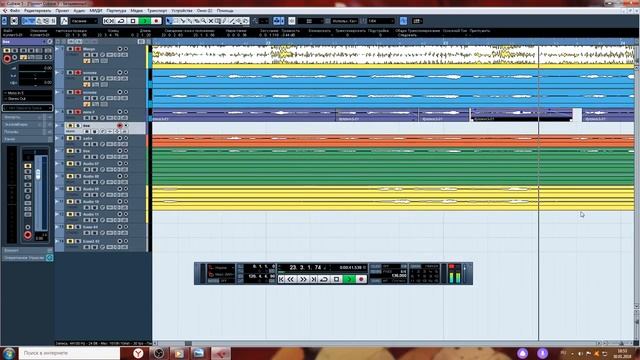Click taskbar search box
The width and height of the screenshot is (640, 360).
point(69,353)
